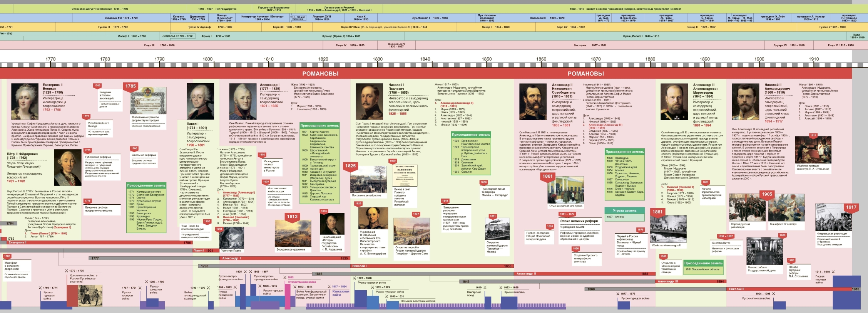The height and width of the screenshot is (313, 868).
Task: Select swords icon next to 1853–1856 Crimean War
Action: [501, 287]
